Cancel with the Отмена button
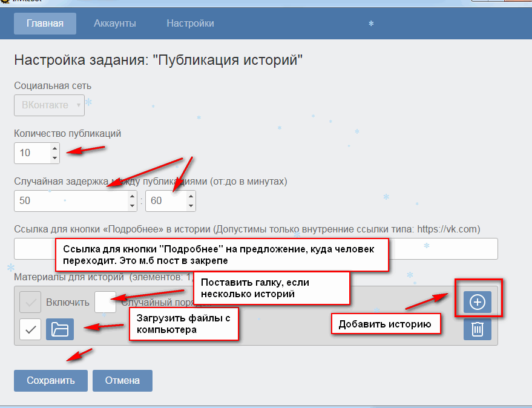The image size is (532, 408). coord(122,381)
